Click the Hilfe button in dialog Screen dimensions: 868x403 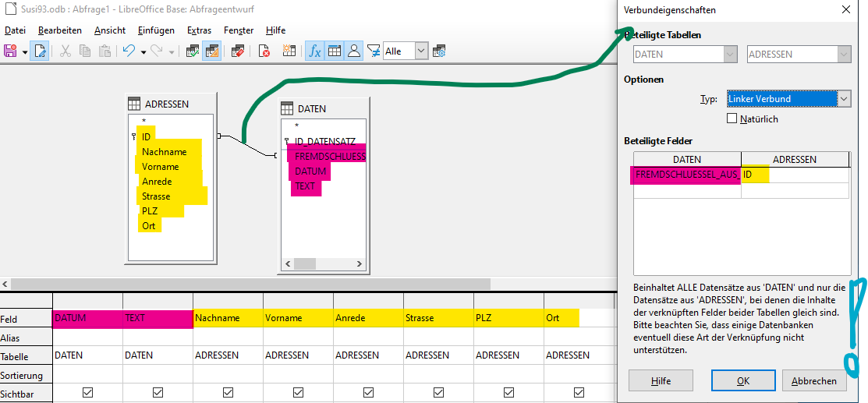pos(661,381)
